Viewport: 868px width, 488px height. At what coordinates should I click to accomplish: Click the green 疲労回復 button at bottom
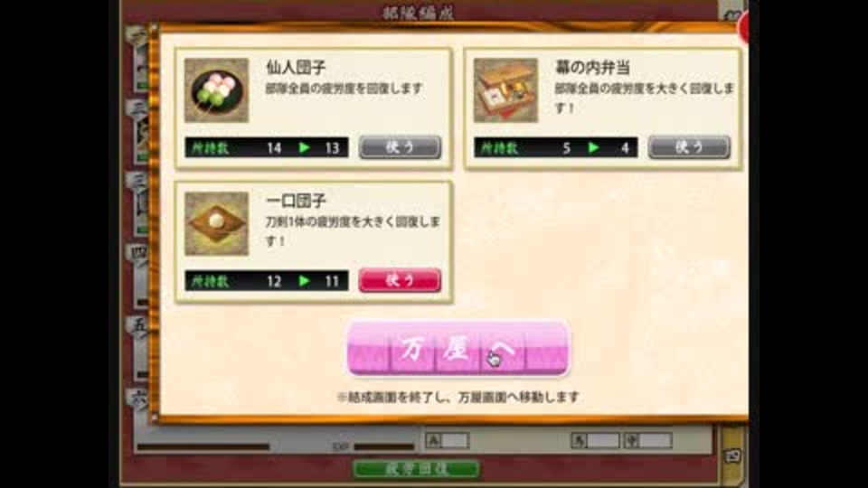point(416,469)
